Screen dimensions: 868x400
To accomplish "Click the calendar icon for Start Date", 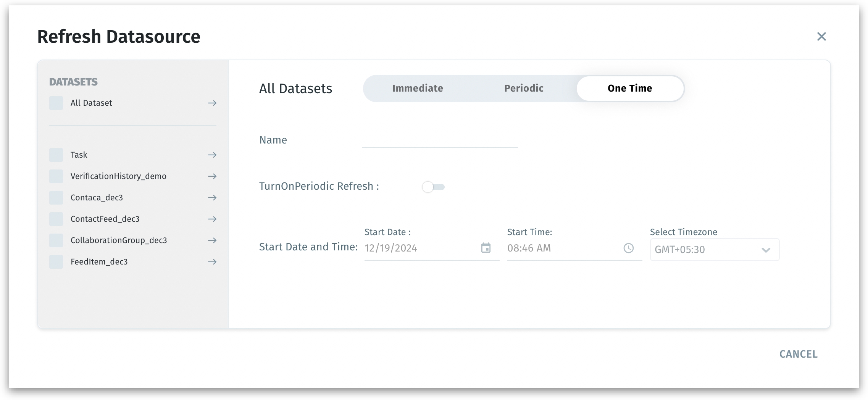I will pyautogui.click(x=486, y=248).
